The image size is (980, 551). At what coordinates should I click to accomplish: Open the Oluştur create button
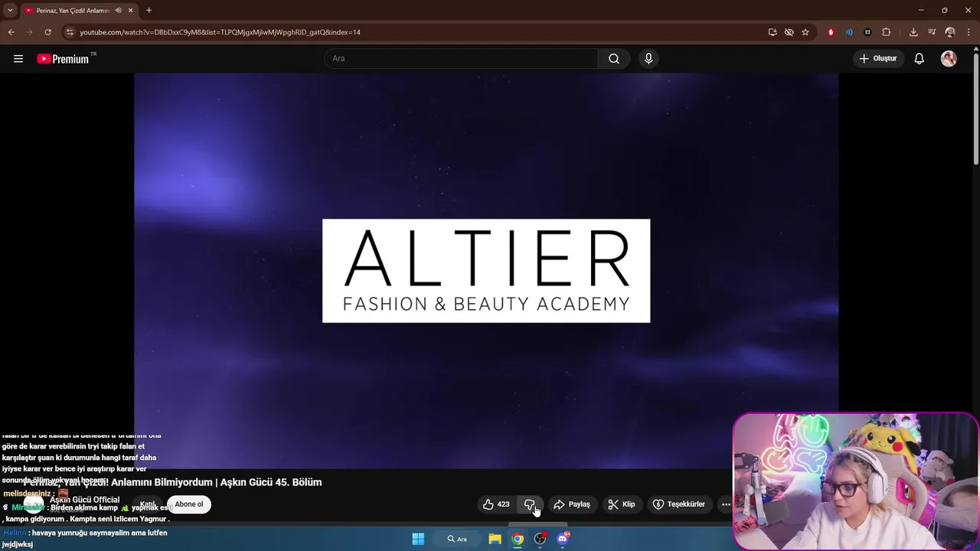tap(879, 59)
